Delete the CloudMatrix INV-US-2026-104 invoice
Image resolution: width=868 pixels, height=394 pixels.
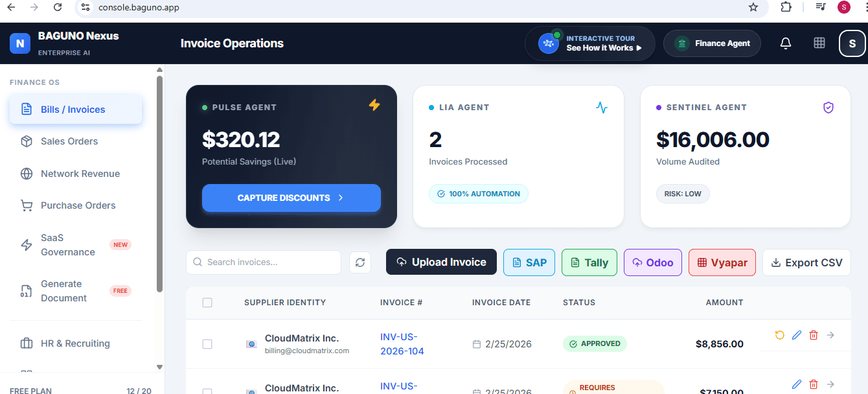[x=814, y=335]
